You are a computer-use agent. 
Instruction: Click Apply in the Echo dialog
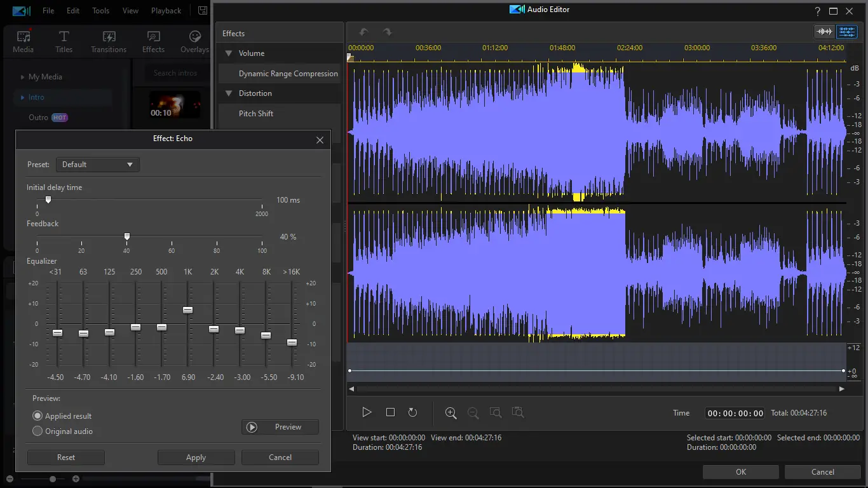pos(196,457)
